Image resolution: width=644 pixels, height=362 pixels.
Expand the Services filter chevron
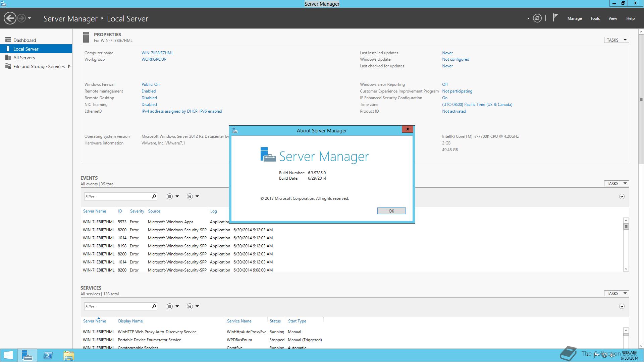[x=622, y=306]
